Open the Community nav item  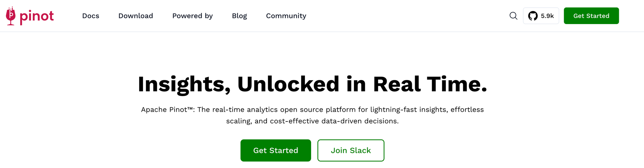point(286,16)
